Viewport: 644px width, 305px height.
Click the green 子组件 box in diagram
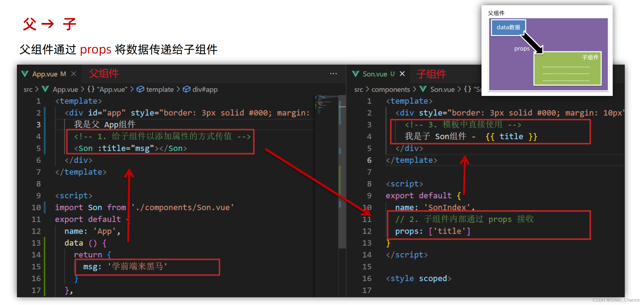[x=567, y=68]
